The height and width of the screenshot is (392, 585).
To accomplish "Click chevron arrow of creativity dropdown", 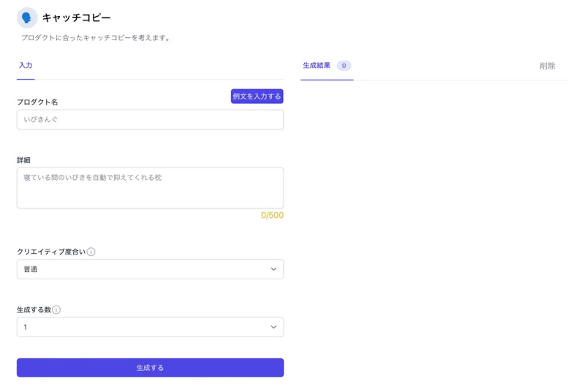I will tap(273, 269).
